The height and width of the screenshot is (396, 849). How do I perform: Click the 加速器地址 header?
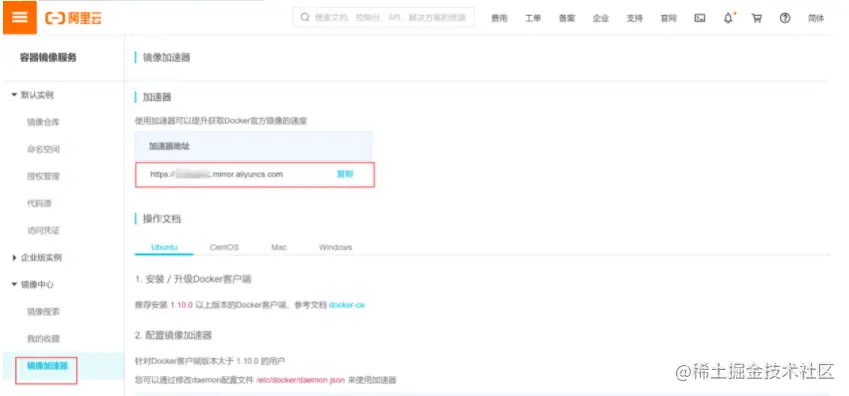coord(169,146)
